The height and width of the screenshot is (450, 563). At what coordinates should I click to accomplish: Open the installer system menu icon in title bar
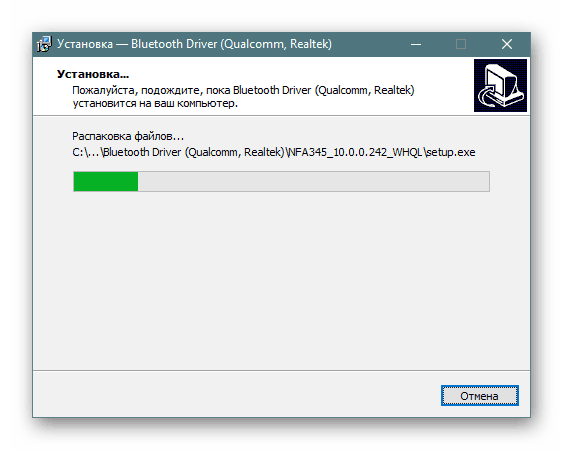pyautogui.click(x=44, y=44)
